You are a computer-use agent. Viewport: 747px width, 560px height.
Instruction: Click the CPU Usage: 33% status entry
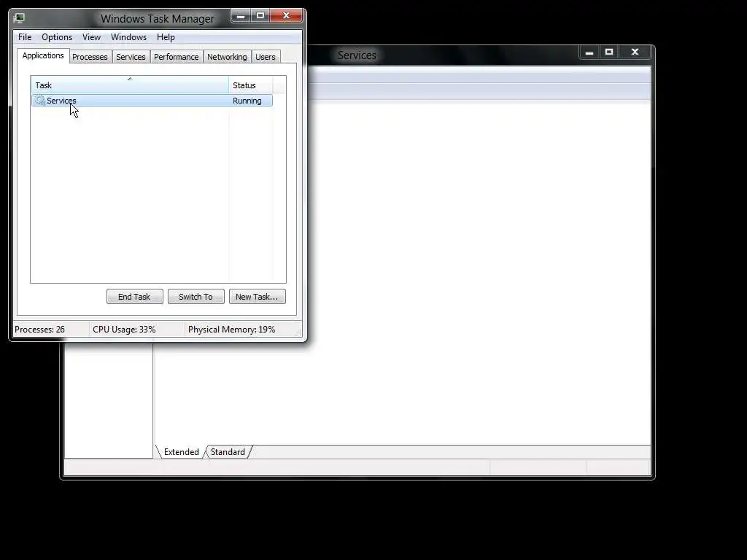point(124,330)
